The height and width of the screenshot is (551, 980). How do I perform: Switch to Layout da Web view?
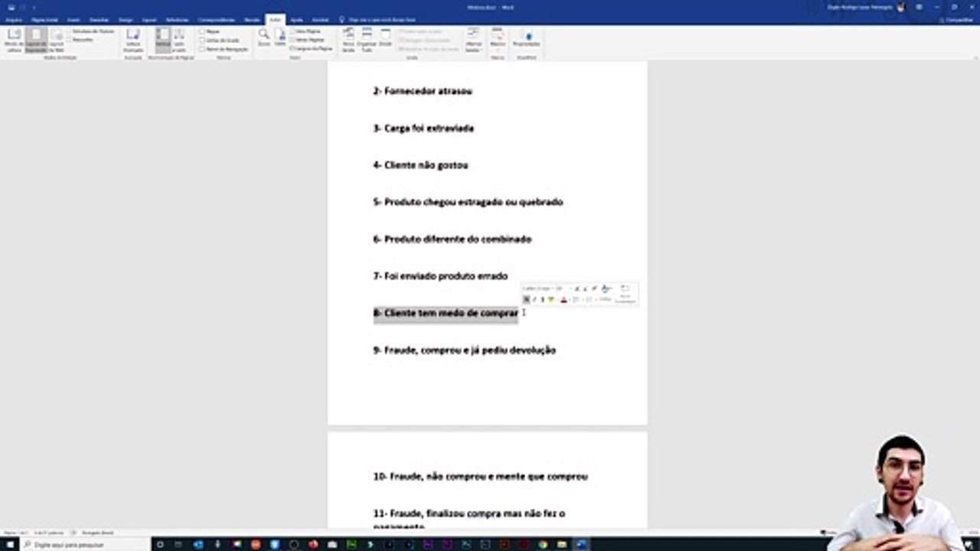57,40
